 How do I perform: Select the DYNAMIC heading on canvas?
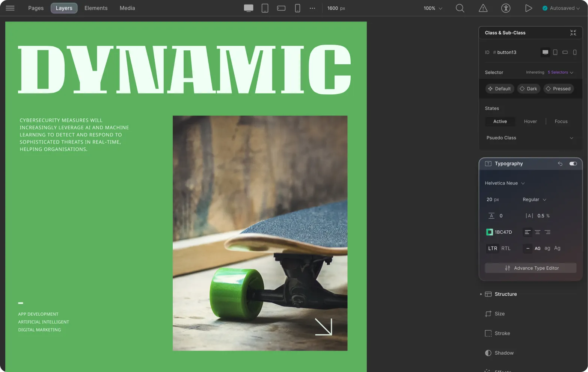point(184,70)
